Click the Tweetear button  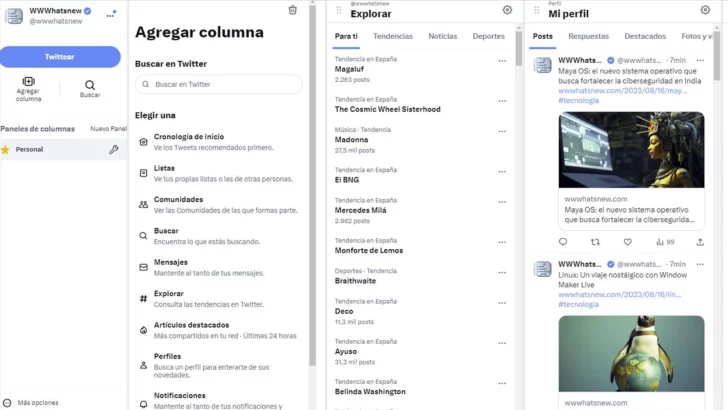pos(60,57)
